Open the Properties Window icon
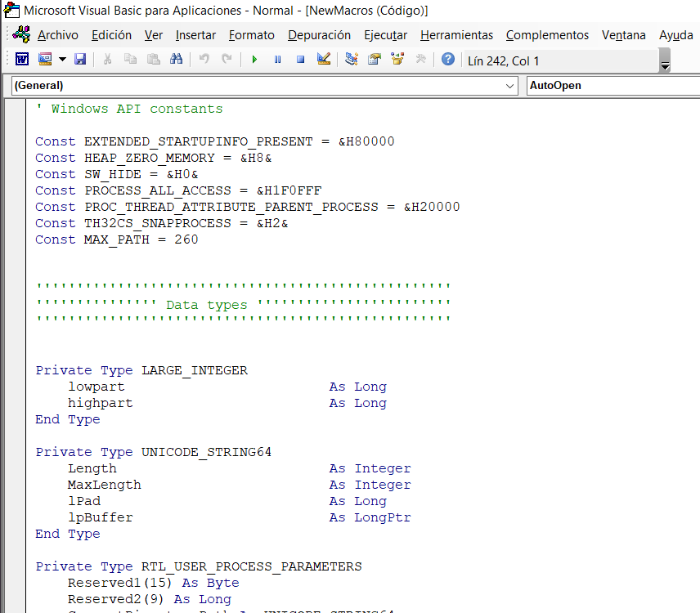 [375, 60]
